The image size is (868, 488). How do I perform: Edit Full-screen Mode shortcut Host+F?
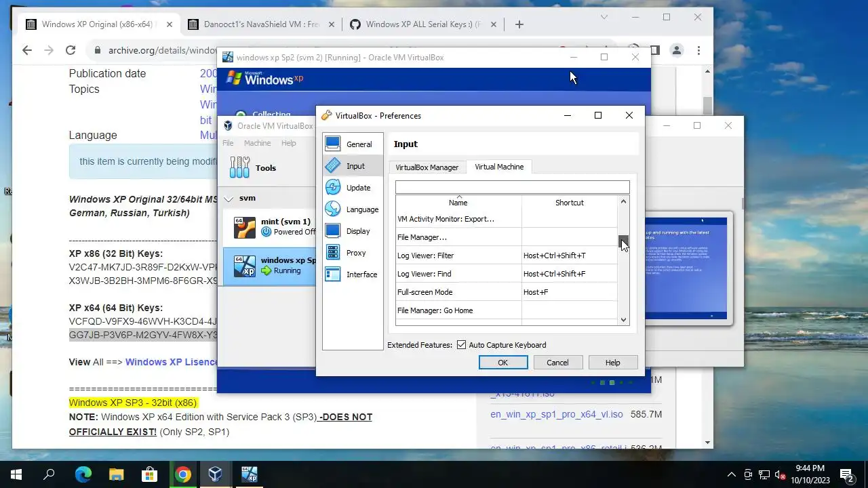click(570, 292)
